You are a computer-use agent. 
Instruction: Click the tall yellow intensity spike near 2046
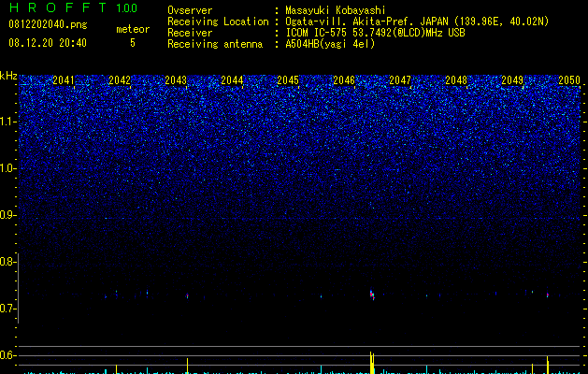(372, 363)
